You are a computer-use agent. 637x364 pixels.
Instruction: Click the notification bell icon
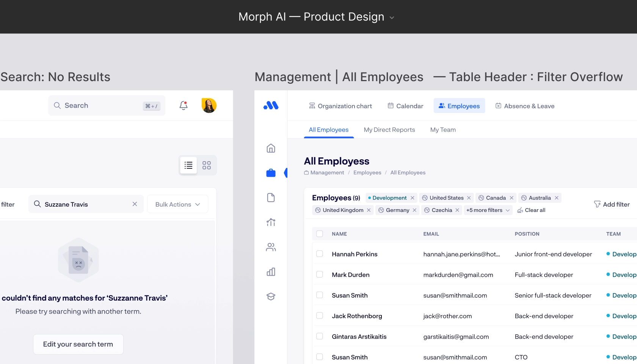click(184, 105)
